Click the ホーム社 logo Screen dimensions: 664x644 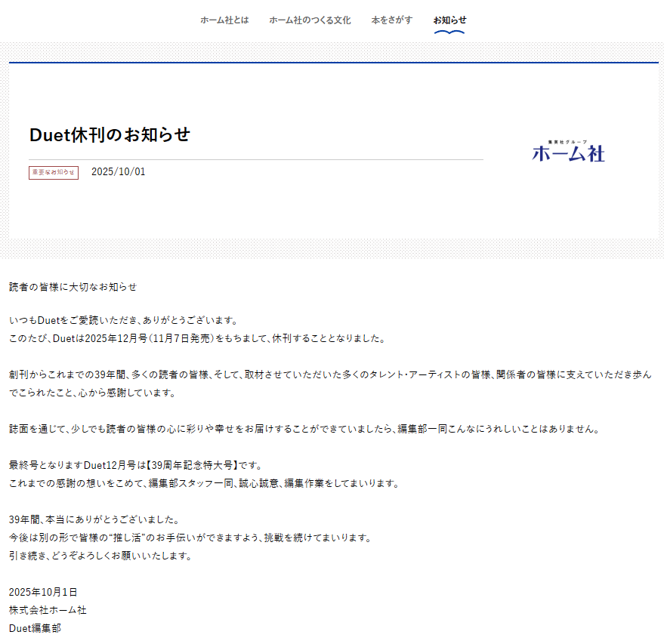[568, 153]
